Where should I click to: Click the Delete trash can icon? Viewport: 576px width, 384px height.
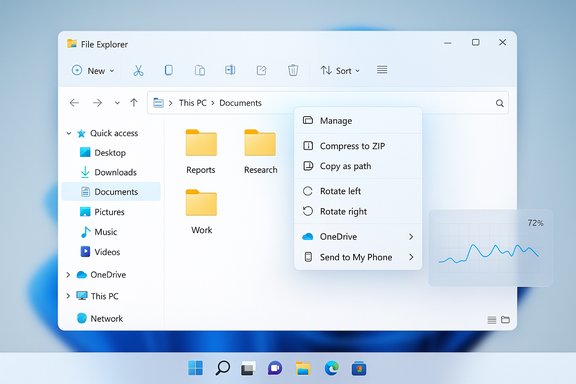[x=293, y=70]
